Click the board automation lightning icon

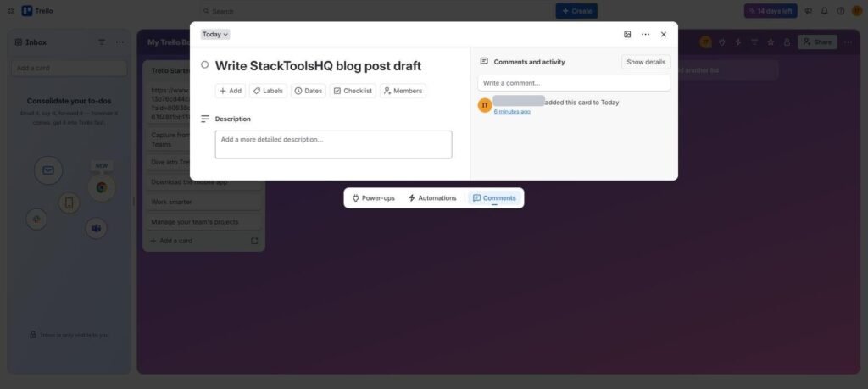pyautogui.click(x=738, y=42)
